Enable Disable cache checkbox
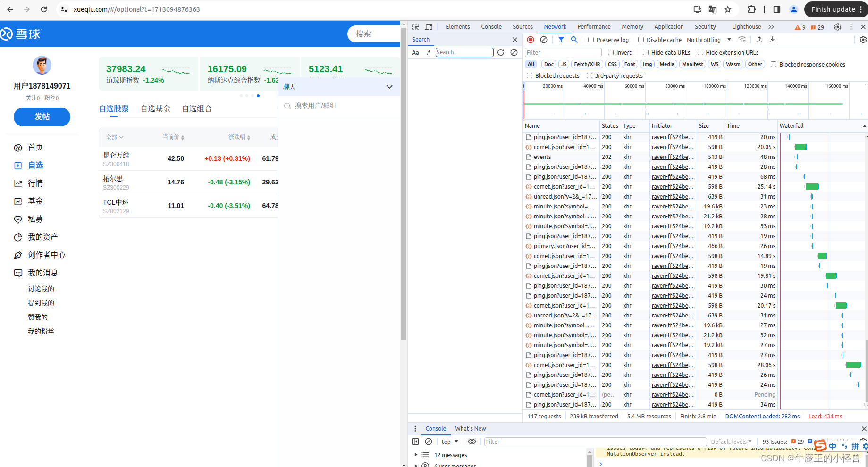The height and width of the screenshot is (467, 868). click(x=641, y=40)
